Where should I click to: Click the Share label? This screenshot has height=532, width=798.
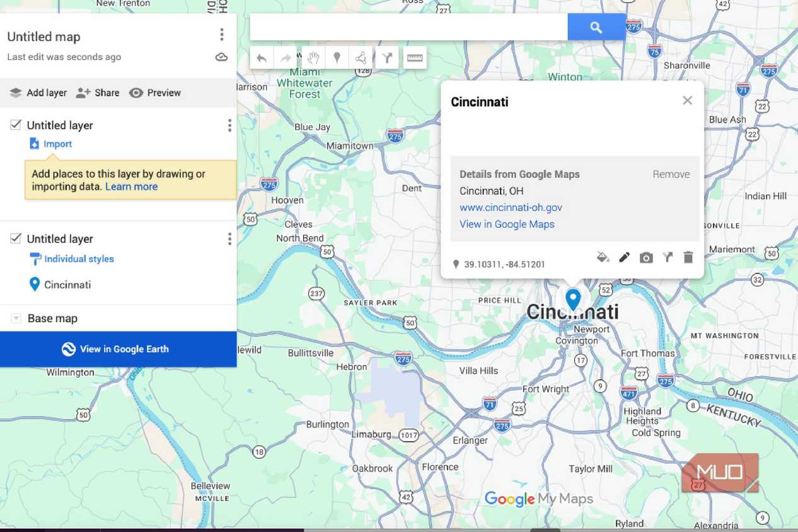click(x=107, y=93)
